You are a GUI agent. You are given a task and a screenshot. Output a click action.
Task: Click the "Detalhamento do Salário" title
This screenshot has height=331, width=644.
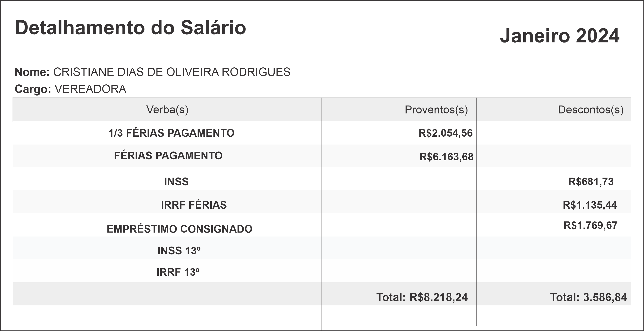(130, 28)
